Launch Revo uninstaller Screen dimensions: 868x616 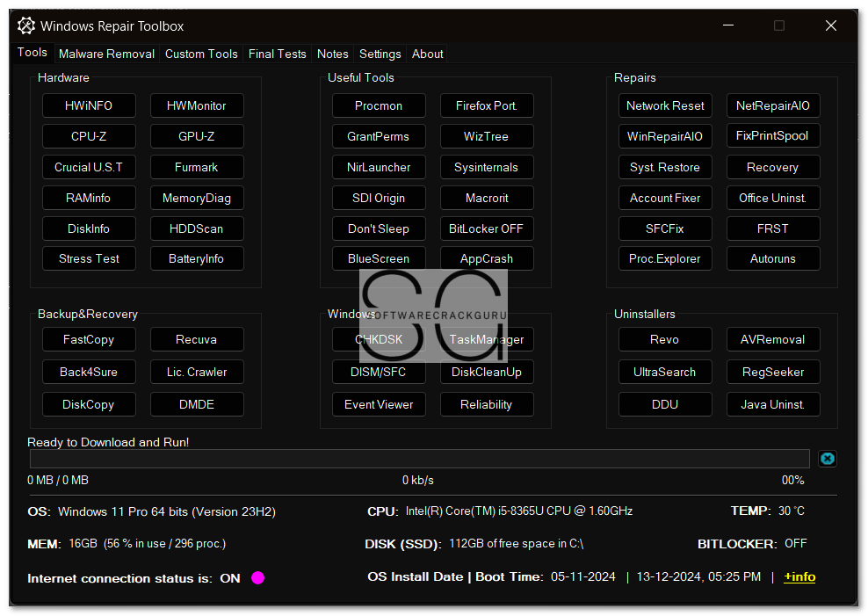pos(665,339)
